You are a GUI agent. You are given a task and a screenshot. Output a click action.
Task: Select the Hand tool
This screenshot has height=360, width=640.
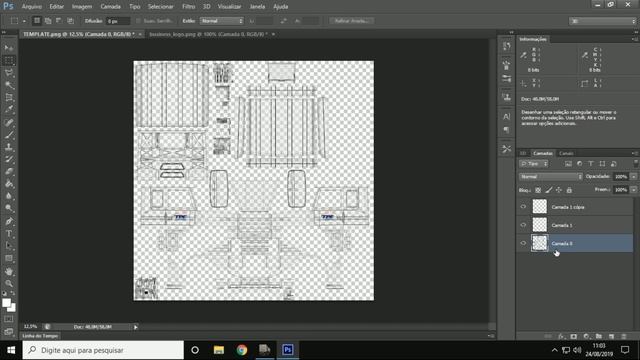coord(9,271)
